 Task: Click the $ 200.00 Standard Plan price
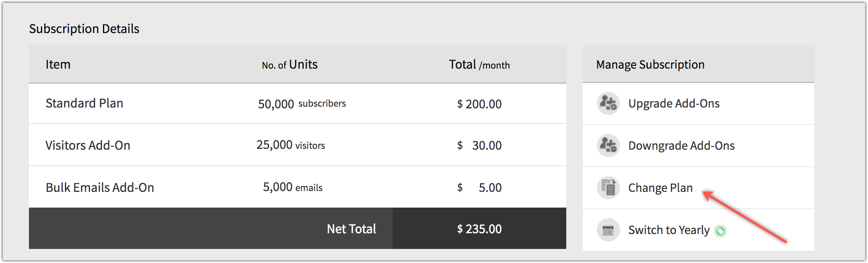(479, 104)
